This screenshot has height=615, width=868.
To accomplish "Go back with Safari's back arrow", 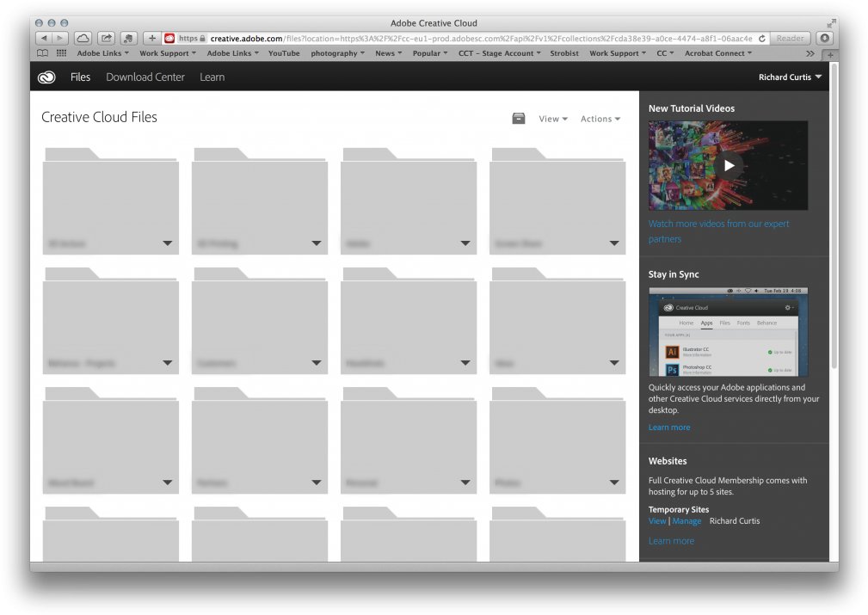I will (44, 38).
